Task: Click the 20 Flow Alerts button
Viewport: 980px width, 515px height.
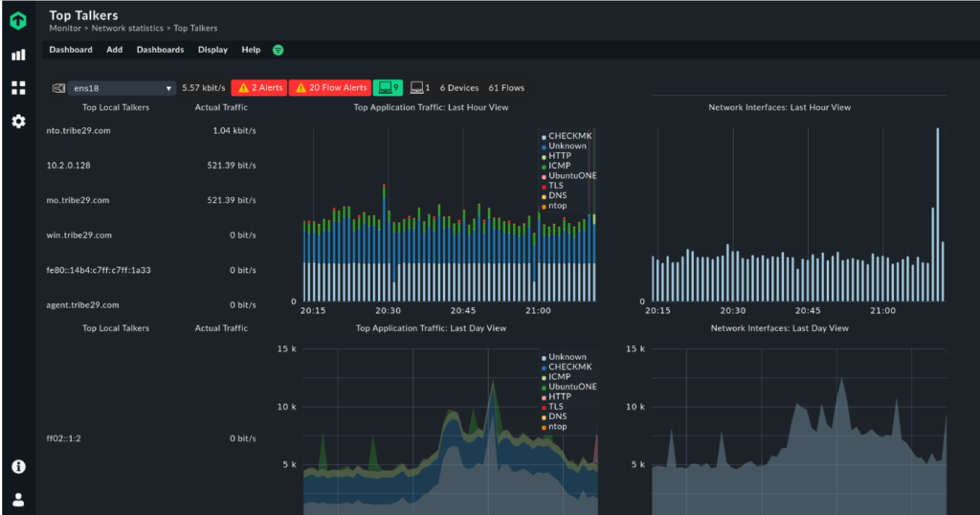Action: (x=329, y=88)
